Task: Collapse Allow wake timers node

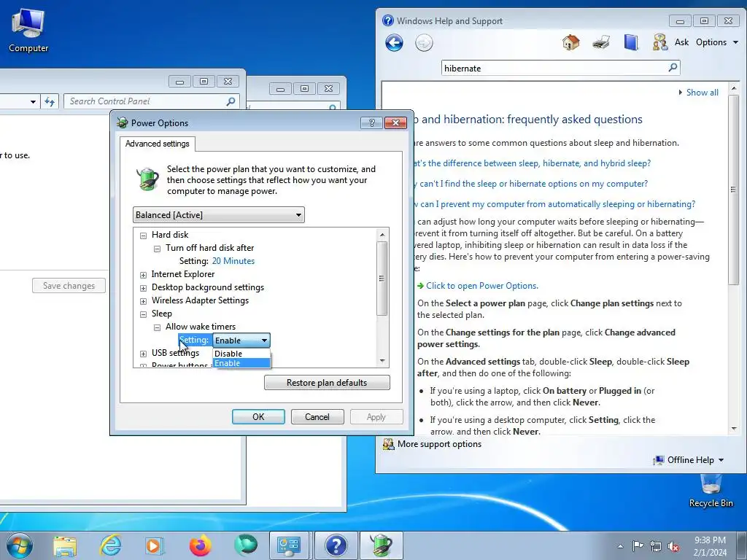Action: coord(158,327)
